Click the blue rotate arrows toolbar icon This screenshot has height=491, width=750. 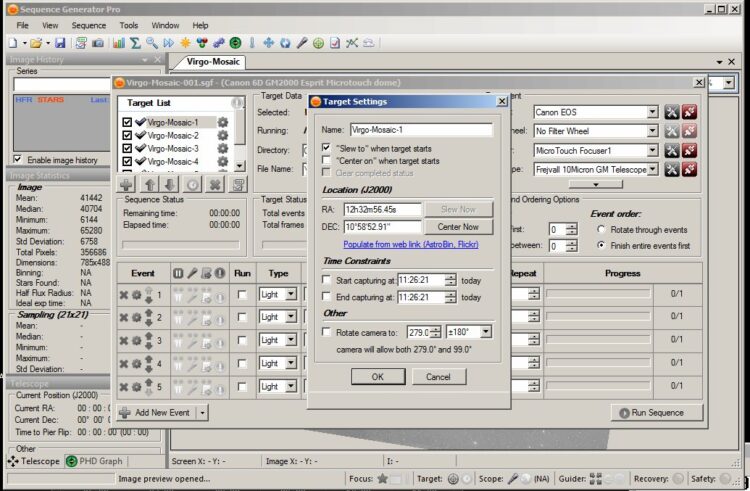pyautogui.click(x=285, y=43)
